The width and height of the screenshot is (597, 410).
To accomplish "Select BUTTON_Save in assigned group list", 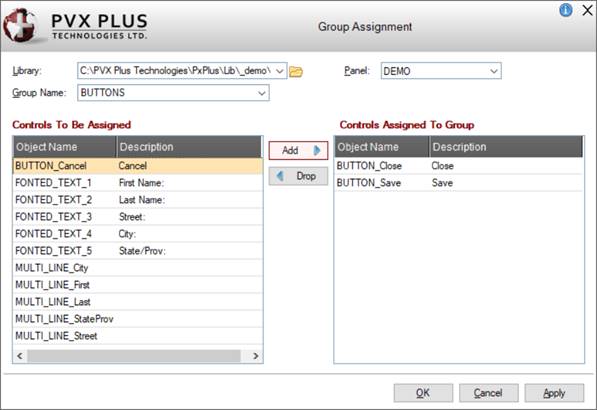I will click(x=458, y=183).
